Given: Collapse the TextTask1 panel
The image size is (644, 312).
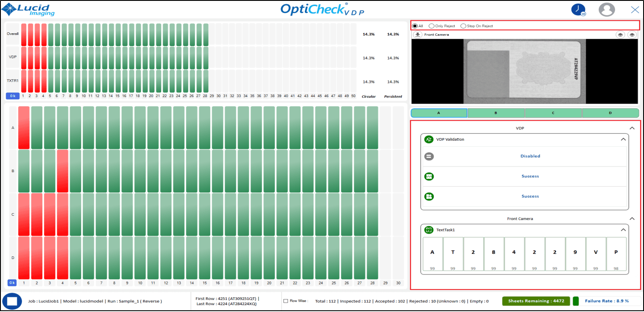Looking at the screenshot, I should click(x=623, y=230).
